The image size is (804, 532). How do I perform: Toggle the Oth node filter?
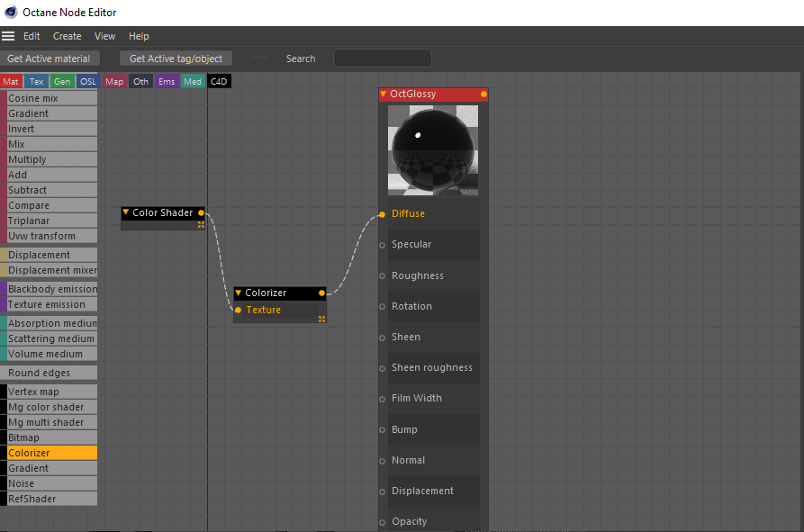tap(140, 82)
